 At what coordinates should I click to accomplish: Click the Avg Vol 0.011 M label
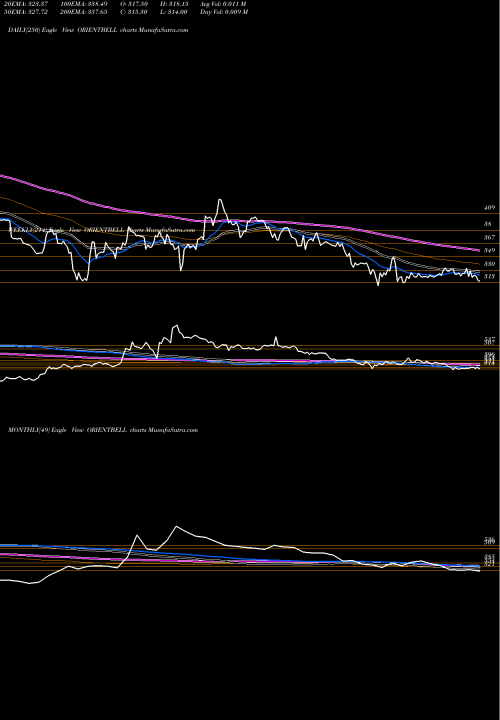coord(223,4)
